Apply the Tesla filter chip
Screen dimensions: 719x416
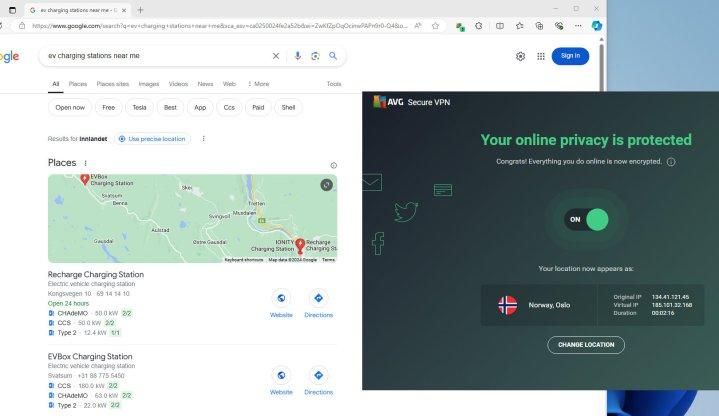pyautogui.click(x=139, y=107)
